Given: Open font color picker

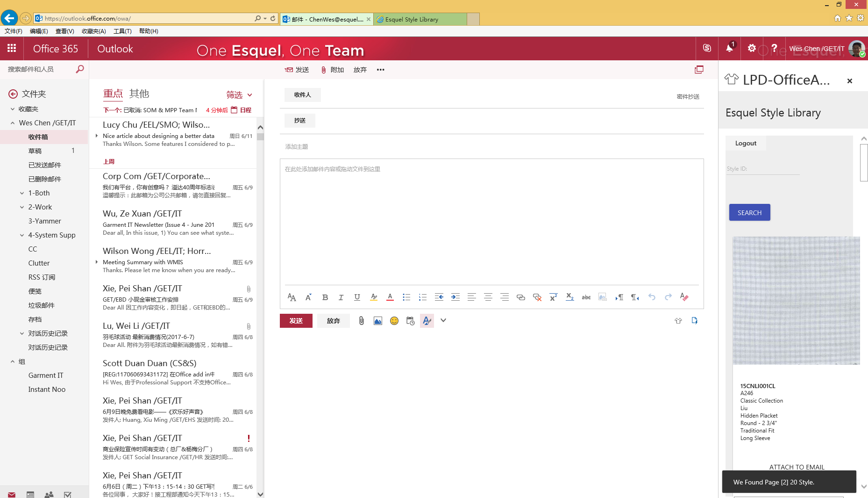Looking at the screenshot, I should [x=390, y=297].
